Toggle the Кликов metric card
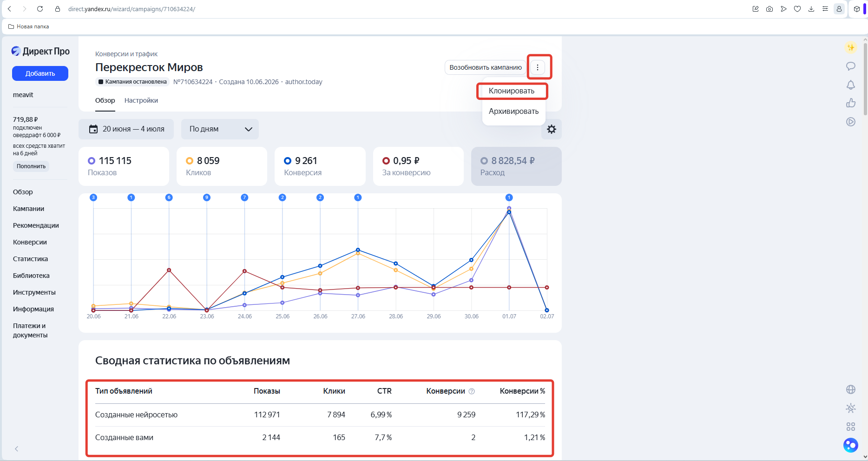Image resolution: width=868 pixels, height=461 pixels. point(222,166)
